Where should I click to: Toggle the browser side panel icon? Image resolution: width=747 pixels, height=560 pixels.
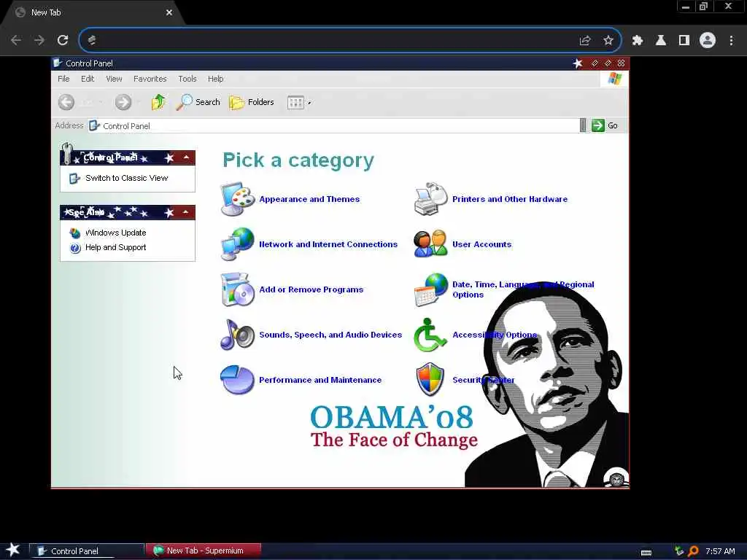684,41
